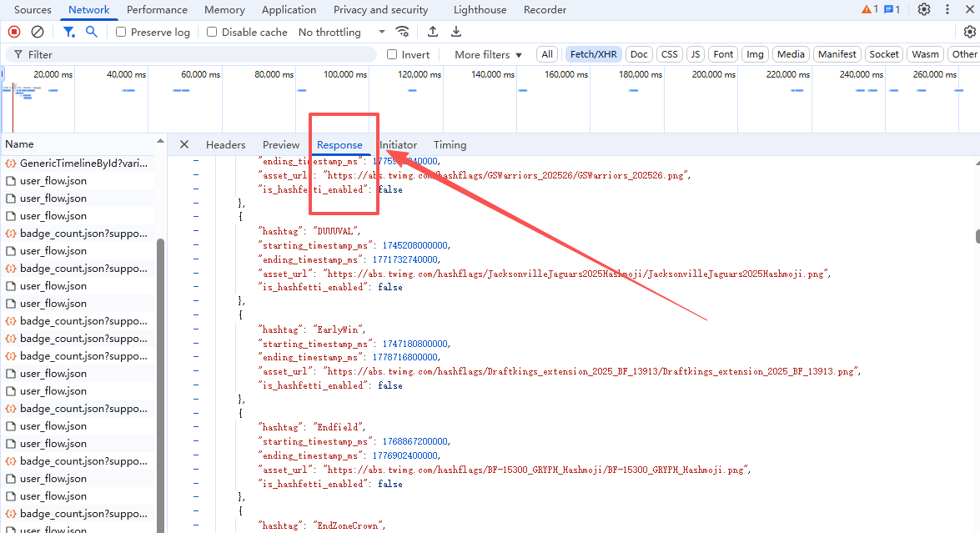Toggle the Media type filter
This screenshot has height=533, width=980.
(x=791, y=54)
